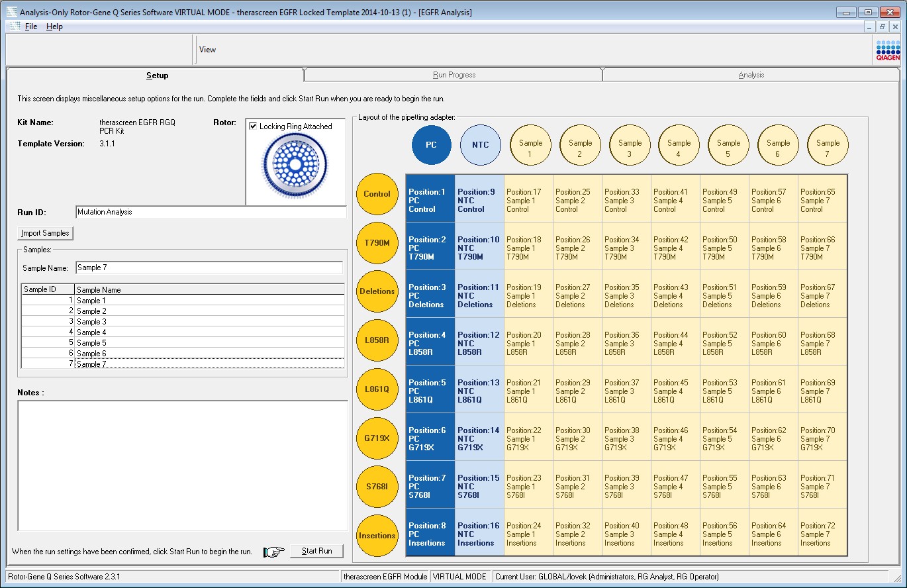Select the Sample 5 circle icon

728,145
